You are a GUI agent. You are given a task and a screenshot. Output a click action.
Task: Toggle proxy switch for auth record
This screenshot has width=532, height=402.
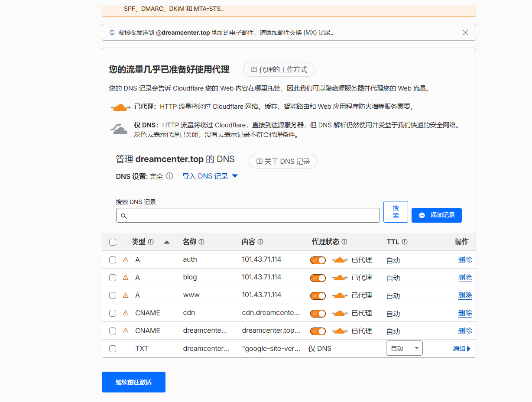click(x=318, y=260)
